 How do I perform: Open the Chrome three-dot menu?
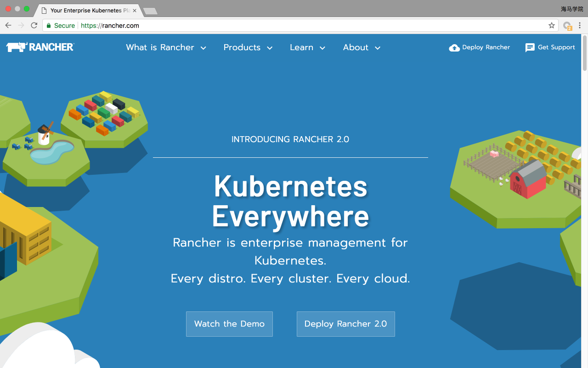(580, 25)
